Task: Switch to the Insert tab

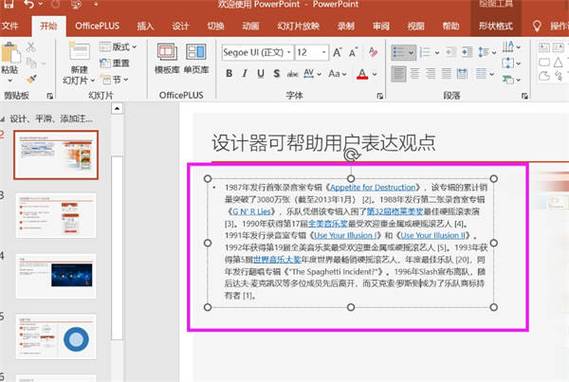Action: [145, 26]
